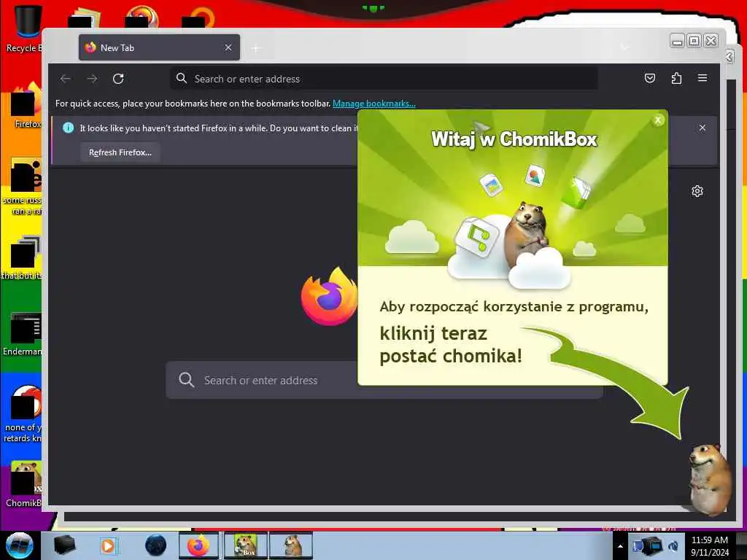The width and height of the screenshot is (747, 560).
Task: Select the New Tab tab
Action: tap(159, 47)
